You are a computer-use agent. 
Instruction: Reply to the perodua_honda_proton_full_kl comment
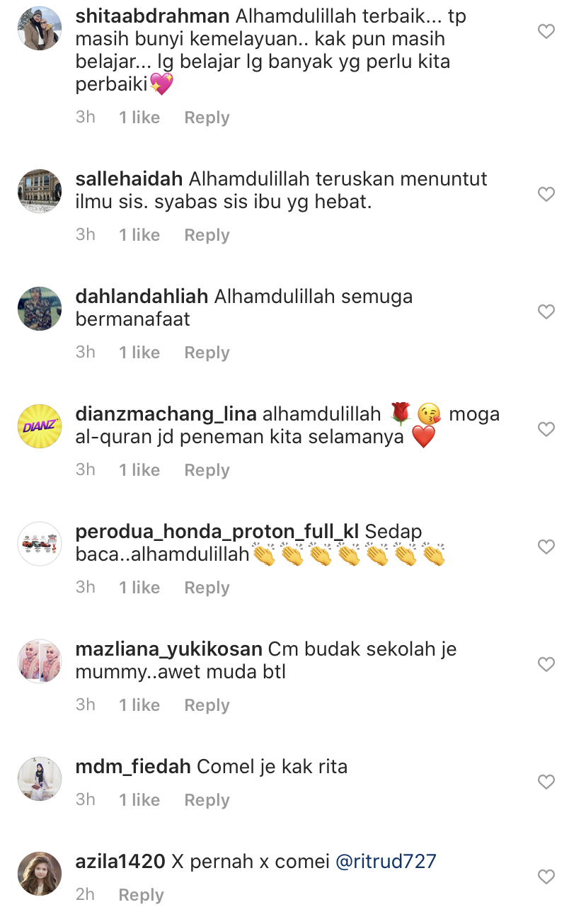207,588
